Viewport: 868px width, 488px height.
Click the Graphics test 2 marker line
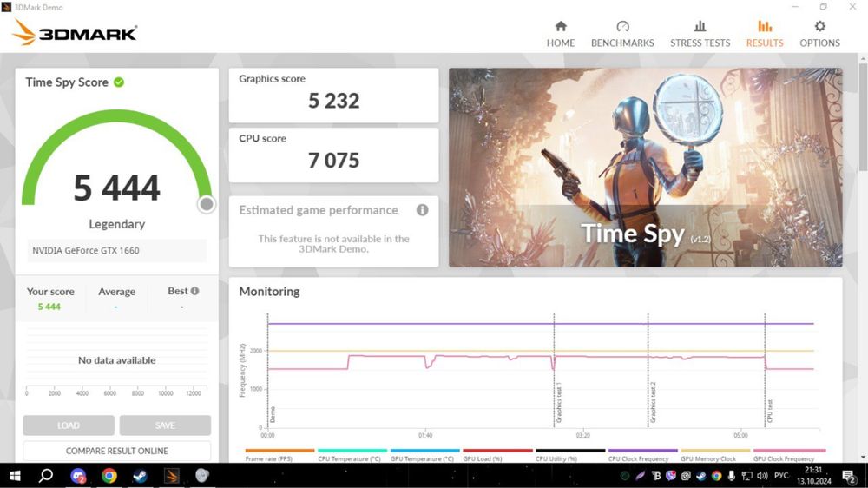(x=648, y=370)
